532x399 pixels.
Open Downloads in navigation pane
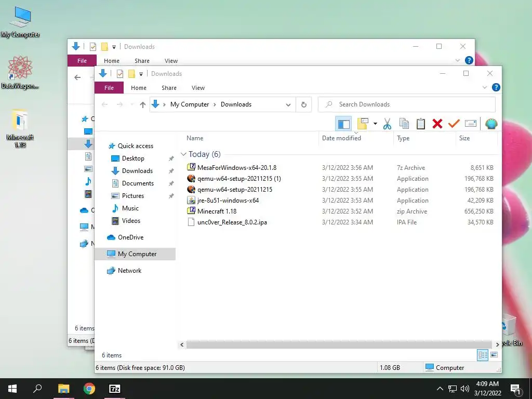coord(137,170)
